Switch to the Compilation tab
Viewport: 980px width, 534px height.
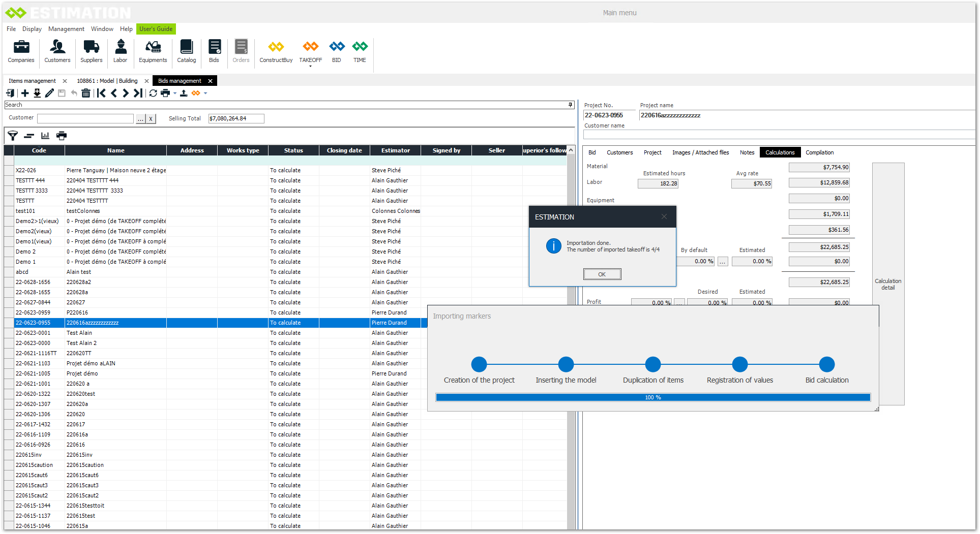tap(819, 152)
